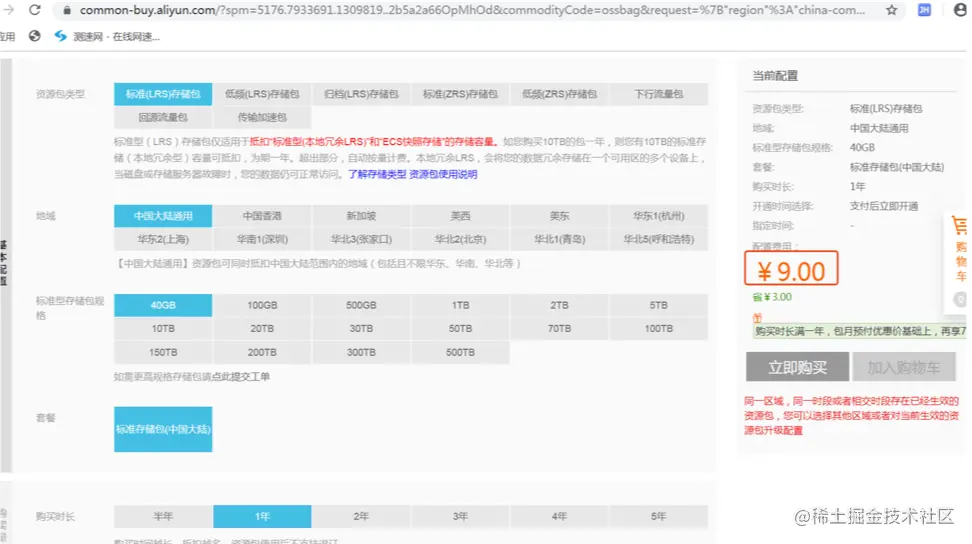Pick the 200TB storage size

[x=262, y=353]
